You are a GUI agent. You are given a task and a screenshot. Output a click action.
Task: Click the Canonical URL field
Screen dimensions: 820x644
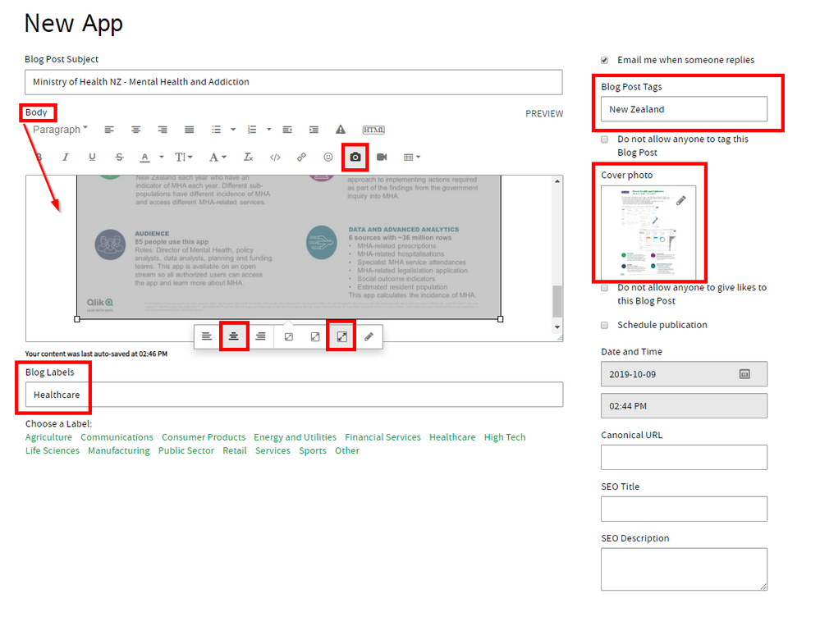[x=684, y=458]
